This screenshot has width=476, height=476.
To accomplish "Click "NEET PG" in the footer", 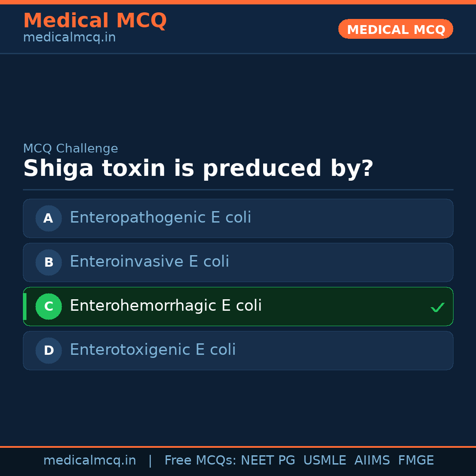I will (x=268, y=461).
